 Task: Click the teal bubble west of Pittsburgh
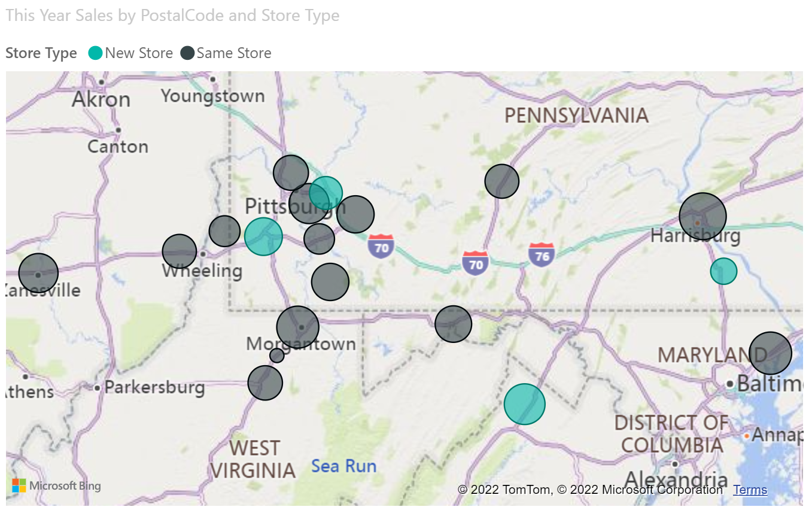[263, 236]
